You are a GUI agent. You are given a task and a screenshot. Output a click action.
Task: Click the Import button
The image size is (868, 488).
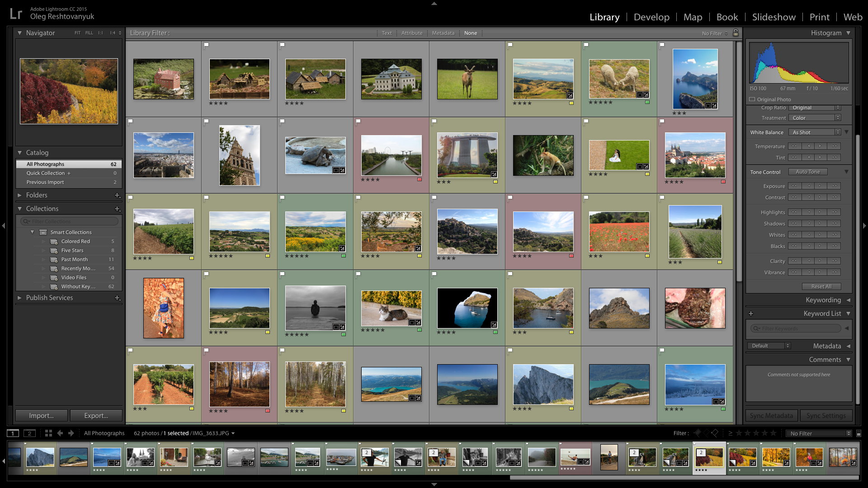pos(41,415)
